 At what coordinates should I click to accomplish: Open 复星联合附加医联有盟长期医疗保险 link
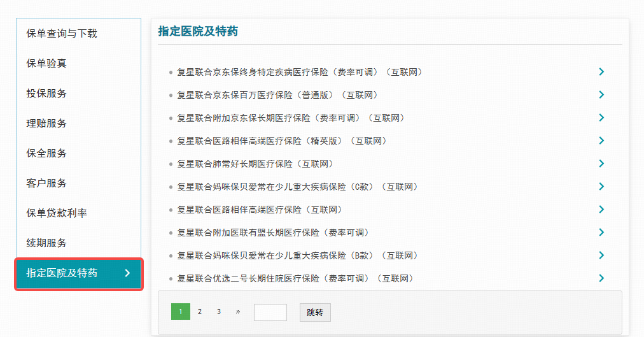(273, 233)
